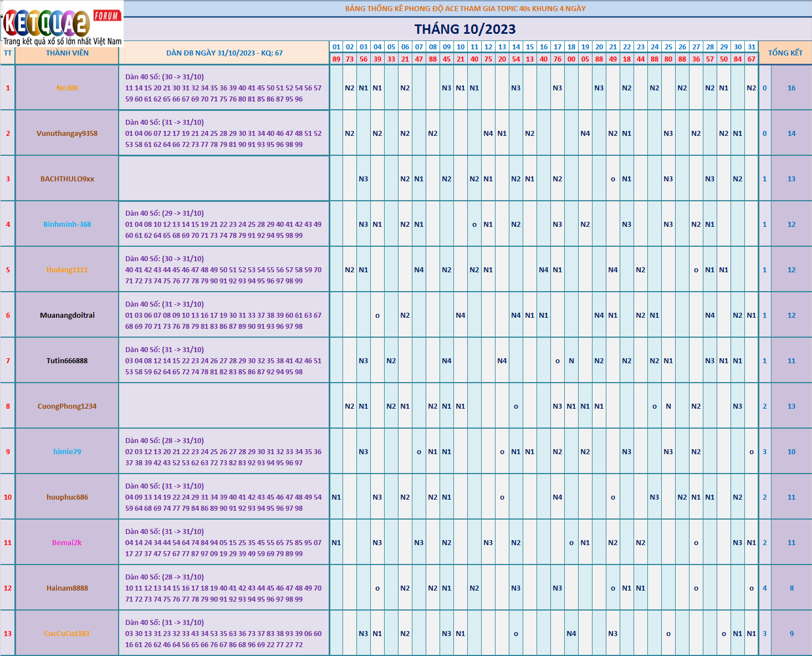Select the CuongPhong1234 member cell
This screenshot has width=812, height=656.
coord(67,406)
